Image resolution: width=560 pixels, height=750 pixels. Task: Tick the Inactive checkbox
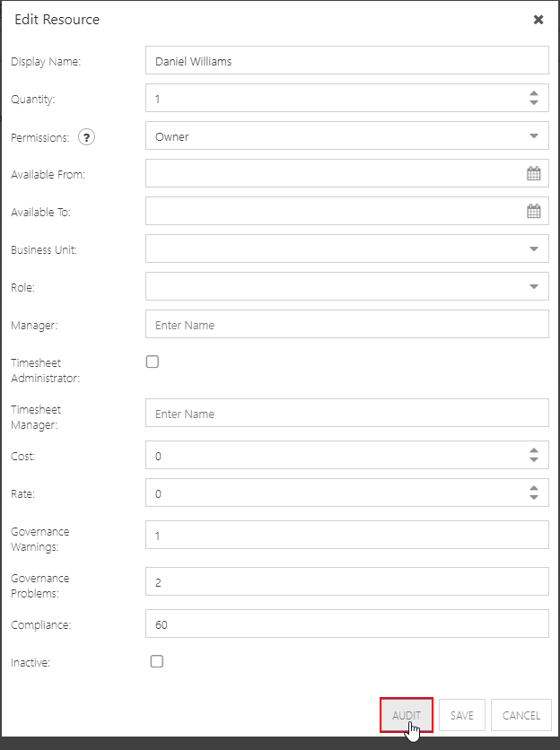tap(156, 661)
